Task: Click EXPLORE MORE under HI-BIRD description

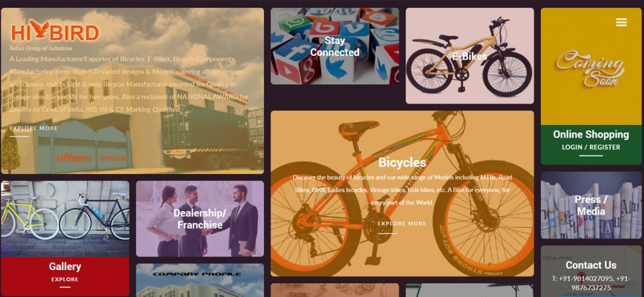Action: [x=34, y=128]
